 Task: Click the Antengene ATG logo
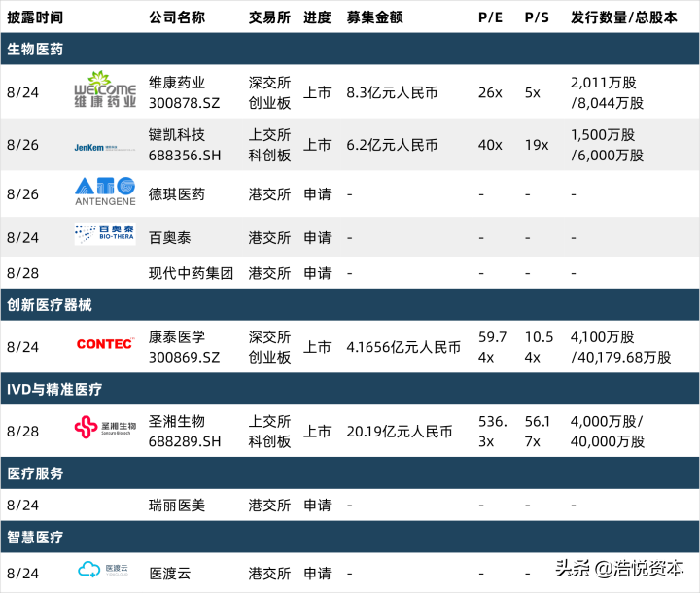tap(105, 192)
